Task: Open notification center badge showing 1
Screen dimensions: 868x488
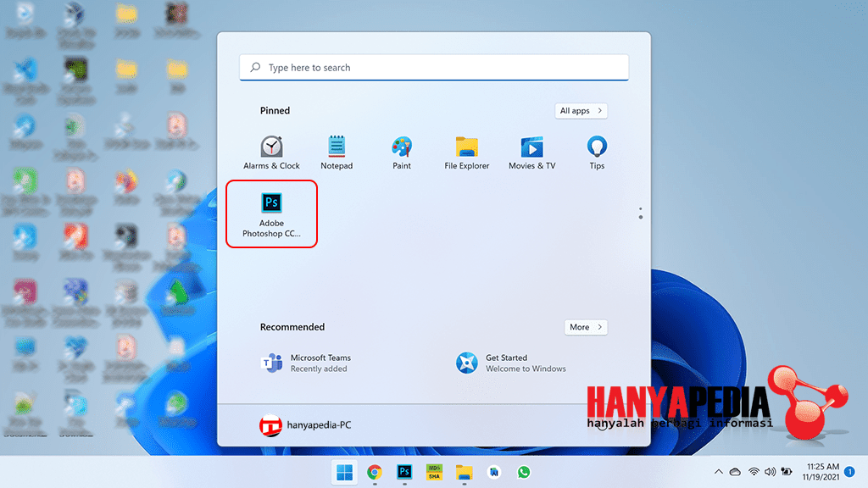Action: pyautogui.click(x=849, y=472)
